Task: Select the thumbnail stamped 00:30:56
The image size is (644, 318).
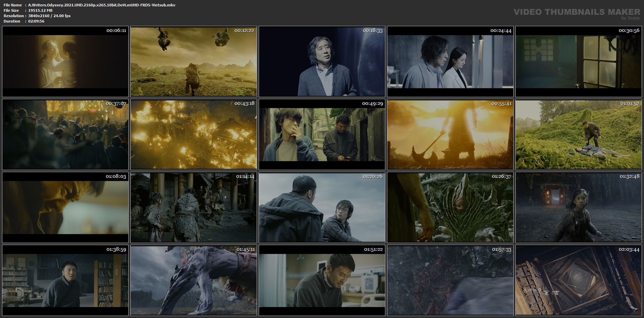Action: [578, 62]
